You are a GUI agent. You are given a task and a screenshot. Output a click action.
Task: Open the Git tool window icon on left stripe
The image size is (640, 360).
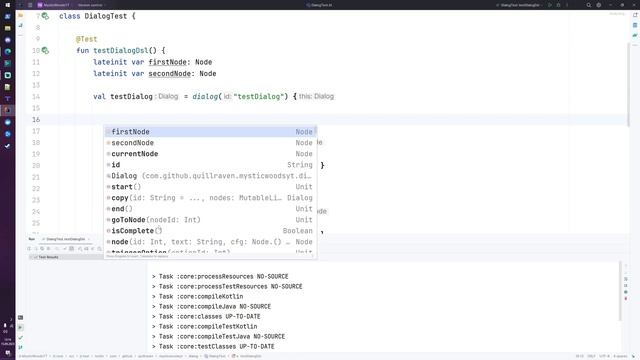tap(20, 347)
